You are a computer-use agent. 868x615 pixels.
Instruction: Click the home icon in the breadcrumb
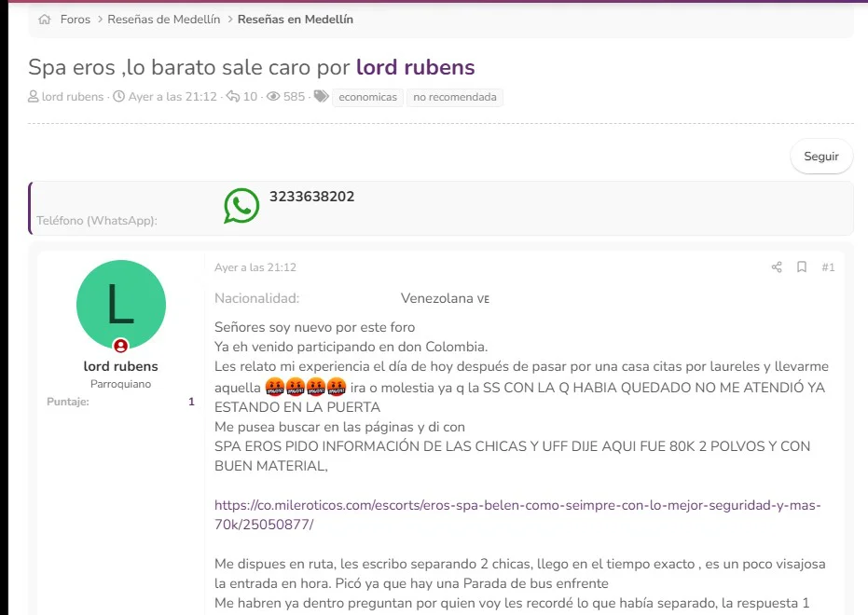pos(45,20)
